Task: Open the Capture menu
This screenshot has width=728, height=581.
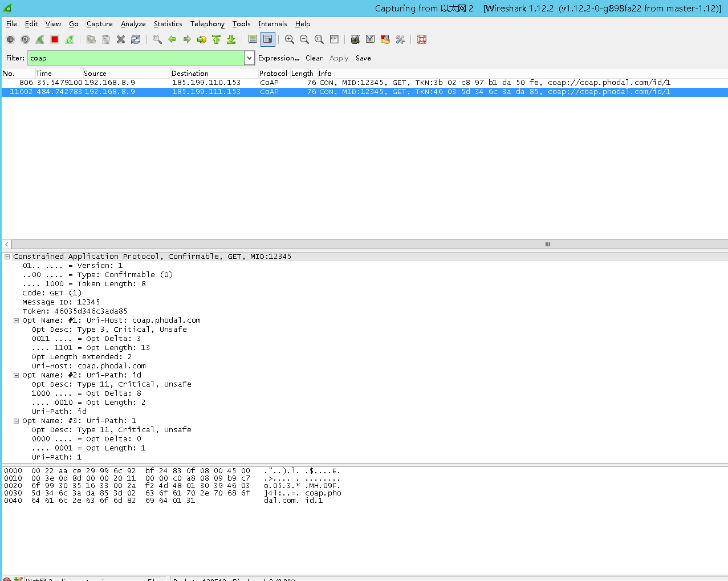Action: 100,24
